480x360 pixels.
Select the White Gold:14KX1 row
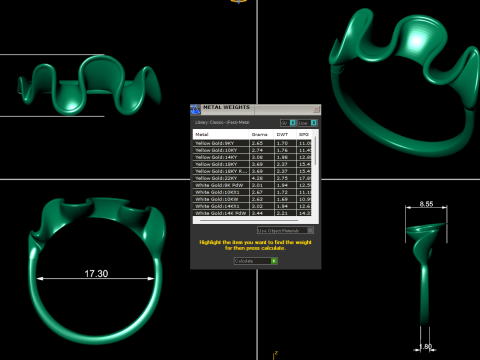tap(252, 206)
